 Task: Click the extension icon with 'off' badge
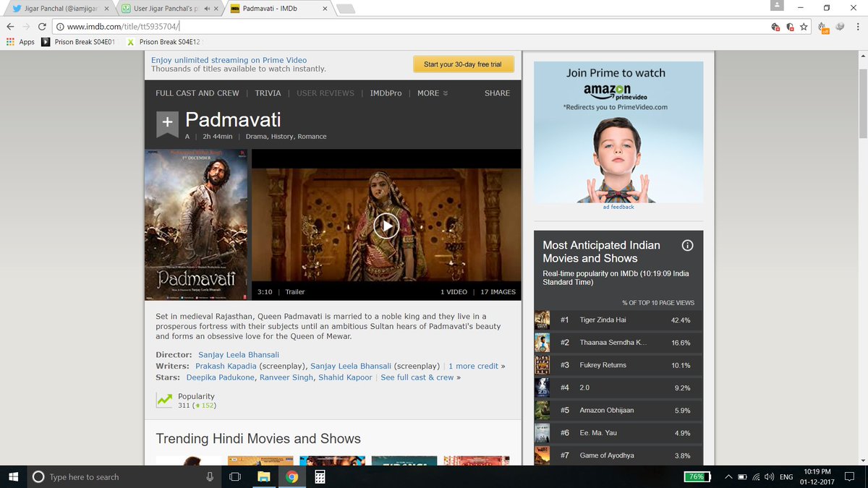[824, 27]
